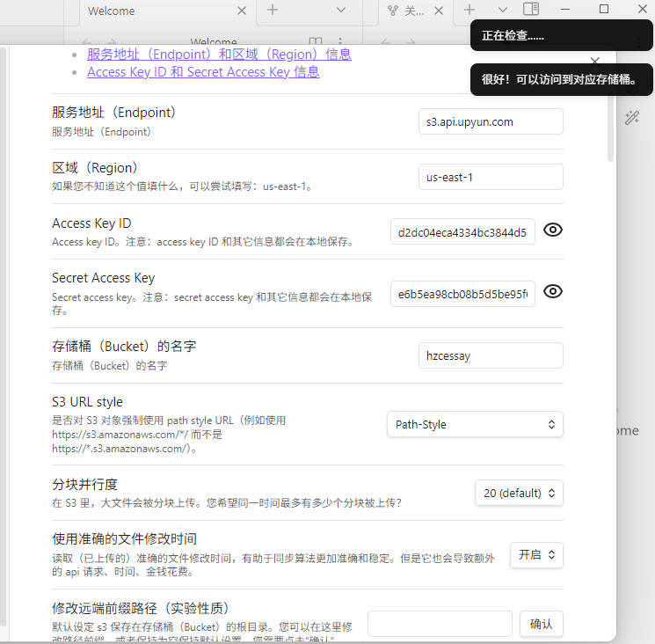Add a new tab next to Welcome
Screen dimensions: 655x644
(273, 10)
